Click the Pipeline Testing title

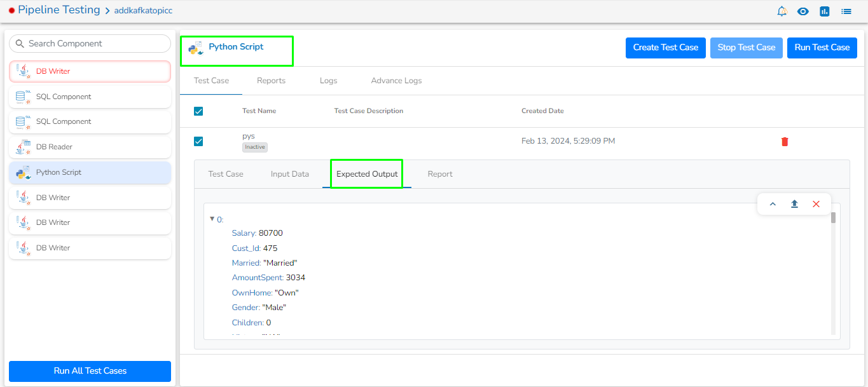pos(59,10)
